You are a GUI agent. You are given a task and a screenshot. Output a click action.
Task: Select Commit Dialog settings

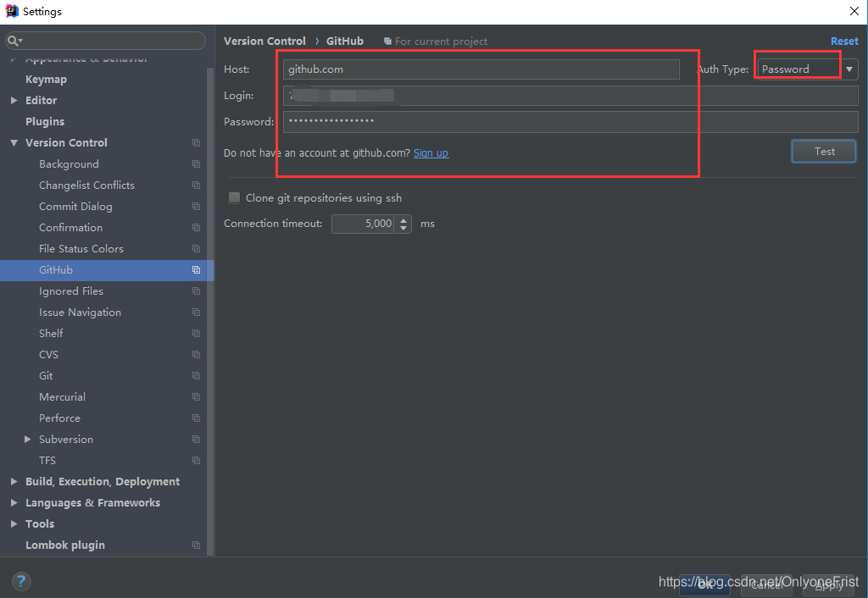coord(75,207)
